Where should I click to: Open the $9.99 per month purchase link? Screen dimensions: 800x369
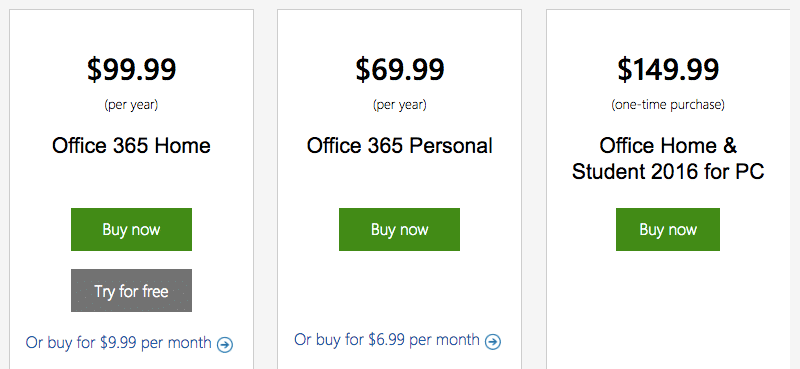point(118,342)
